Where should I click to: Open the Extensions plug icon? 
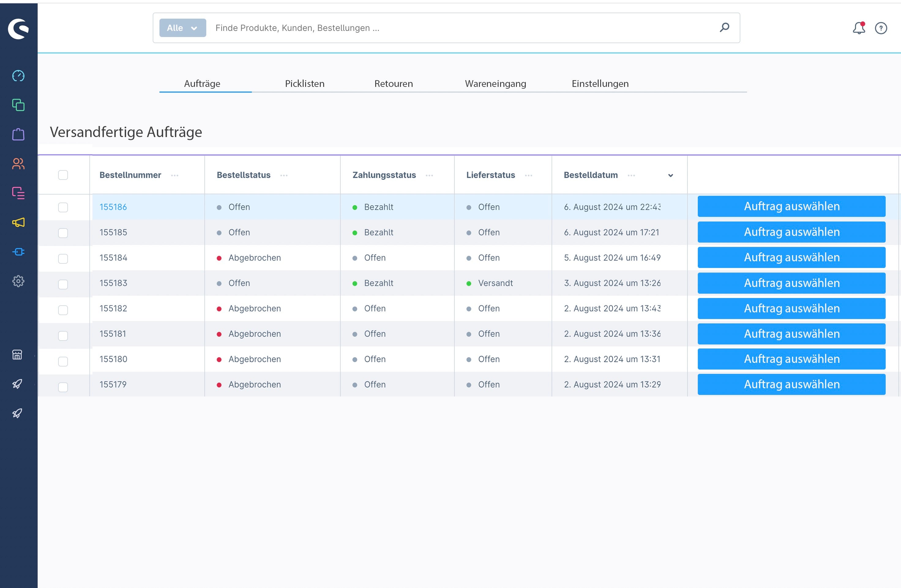click(18, 251)
